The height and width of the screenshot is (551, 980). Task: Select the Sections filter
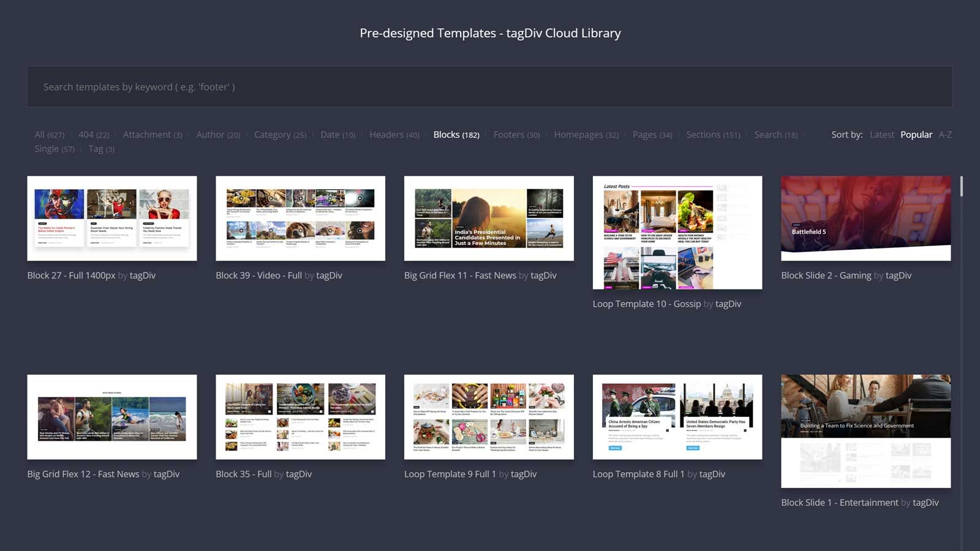(x=713, y=135)
